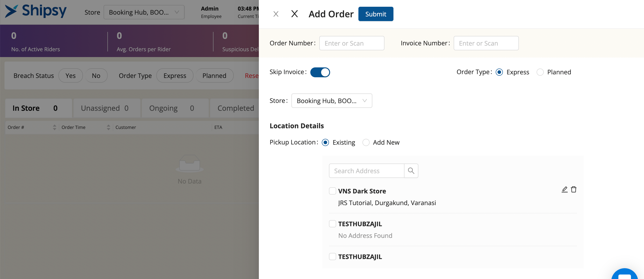
Task: Check the VNS Dark Store checkbox
Action: click(332, 191)
